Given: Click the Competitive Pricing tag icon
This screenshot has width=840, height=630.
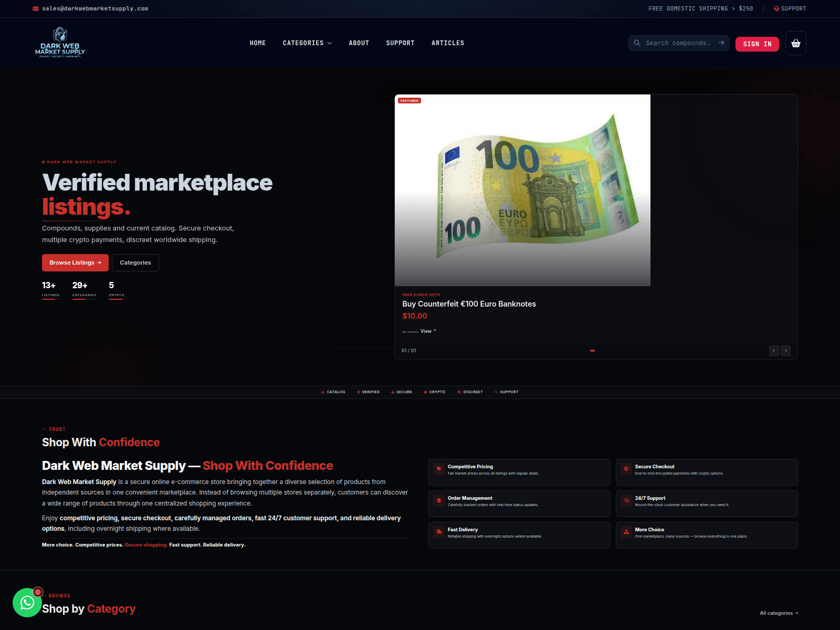Looking at the screenshot, I should point(439,469).
